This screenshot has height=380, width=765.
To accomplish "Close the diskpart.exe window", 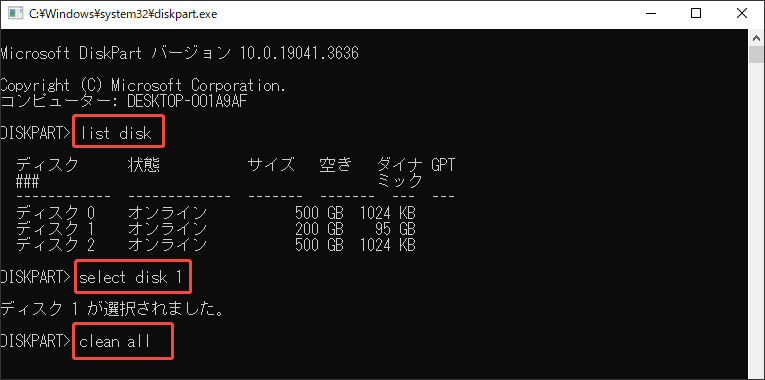I will pos(742,14).
